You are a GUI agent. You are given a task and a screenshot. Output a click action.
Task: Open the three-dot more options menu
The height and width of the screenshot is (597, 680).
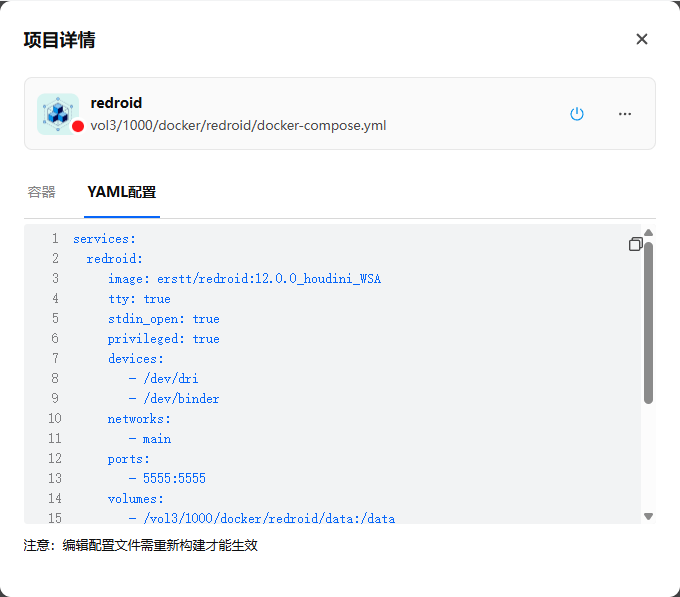624,114
